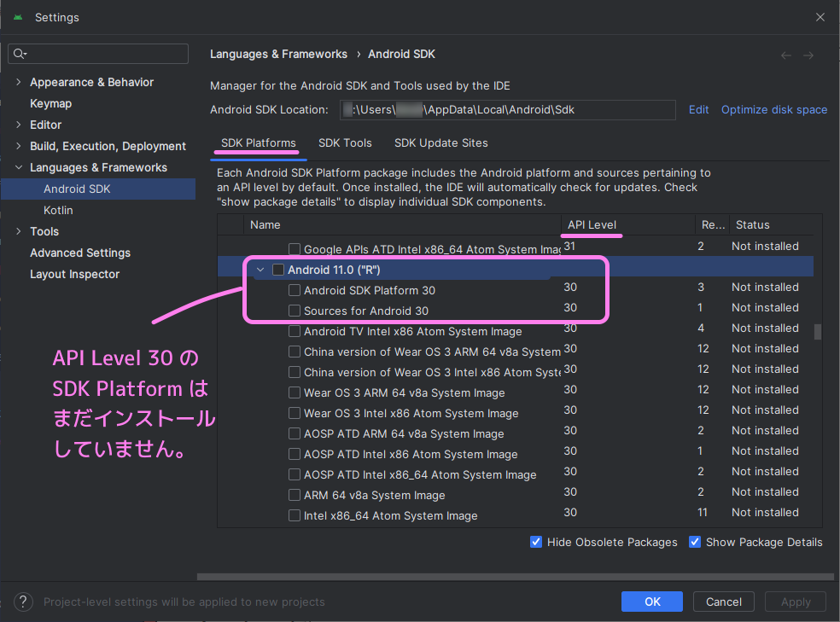
Task: Click the help question mark icon
Action: coord(23,602)
